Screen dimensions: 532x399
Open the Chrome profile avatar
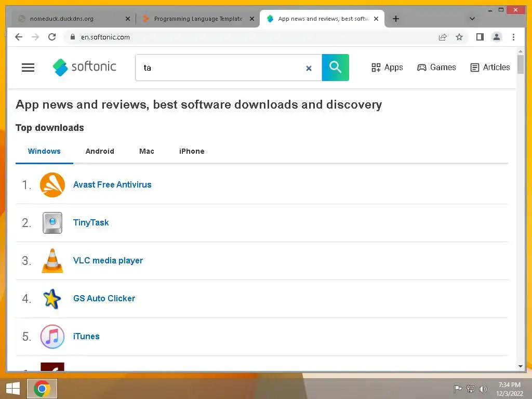pos(496,37)
